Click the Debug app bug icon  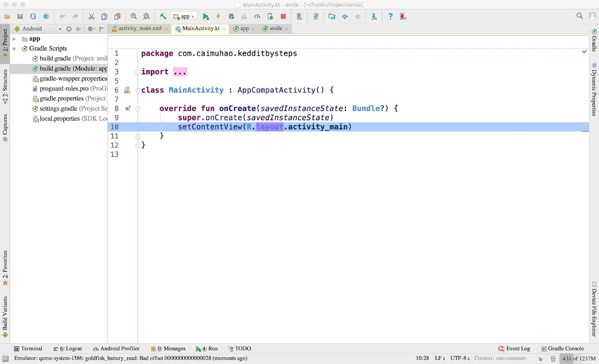[231, 17]
